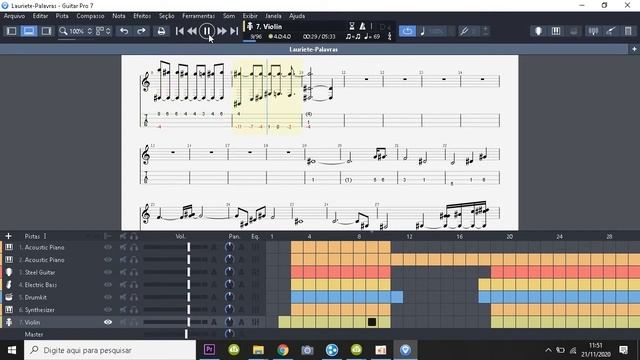640x360 pixels.
Task: Click the Violin bar 9 timeline block
Action: (372, 322)
